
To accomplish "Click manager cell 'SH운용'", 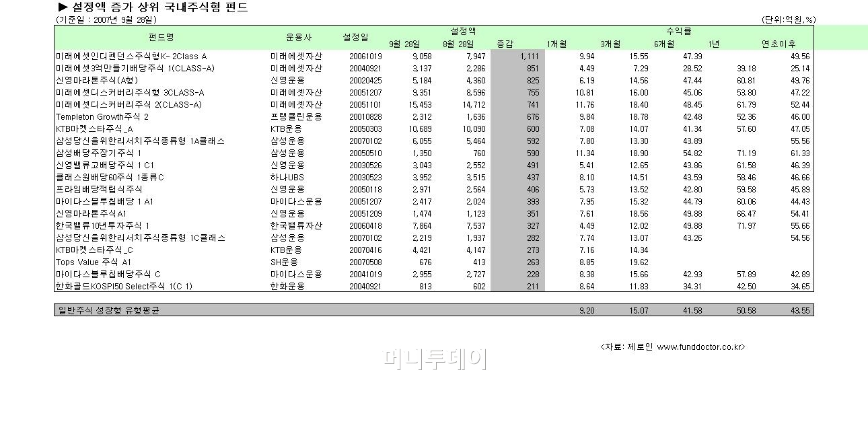I will tap(283, 262).
